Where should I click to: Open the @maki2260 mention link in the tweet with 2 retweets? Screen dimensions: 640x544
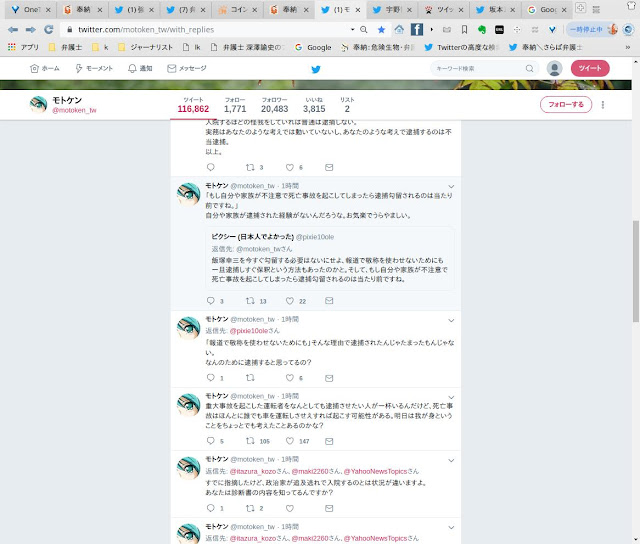310,471
